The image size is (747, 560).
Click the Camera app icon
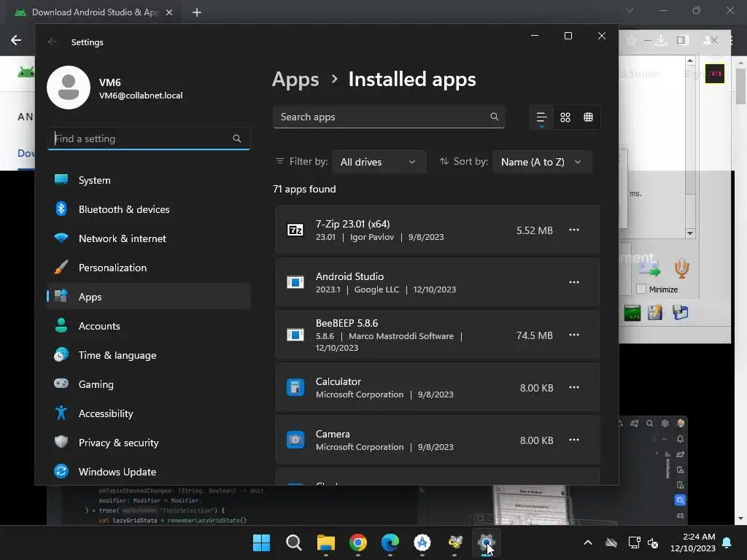pyautogui.click(x=295, y=440)
